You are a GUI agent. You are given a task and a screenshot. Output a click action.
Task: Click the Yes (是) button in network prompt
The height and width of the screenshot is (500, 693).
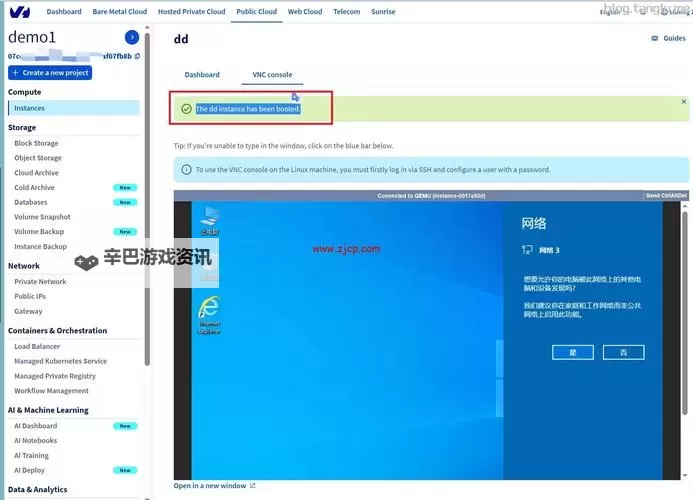573,352
